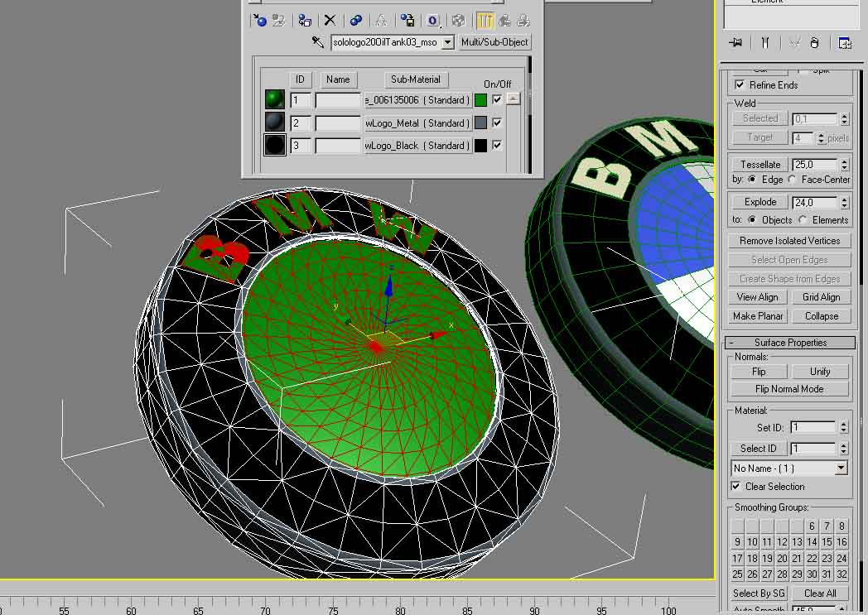Click Select ID button
This screenshot has width=868, height=615.
pyautogui.click(x=758, y=449)
